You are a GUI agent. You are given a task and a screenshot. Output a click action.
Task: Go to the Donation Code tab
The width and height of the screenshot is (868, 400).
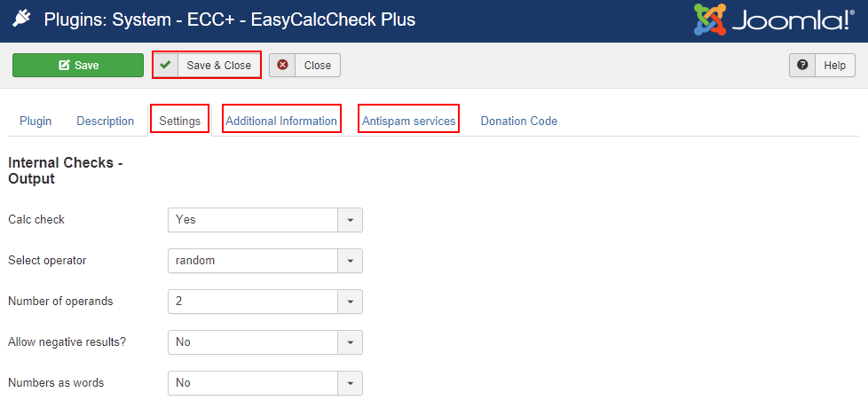click(518, 122)
